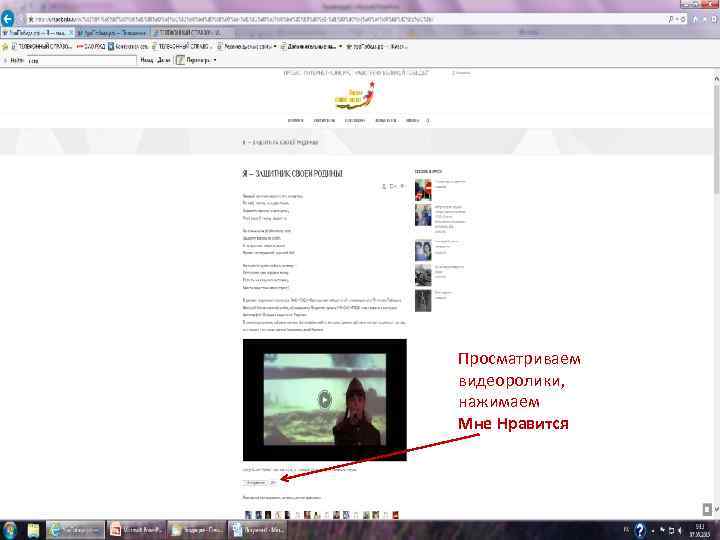The image size is (720, 540).
Task: Open the third item in site navigation menu
Action: [x=354, y=120]
